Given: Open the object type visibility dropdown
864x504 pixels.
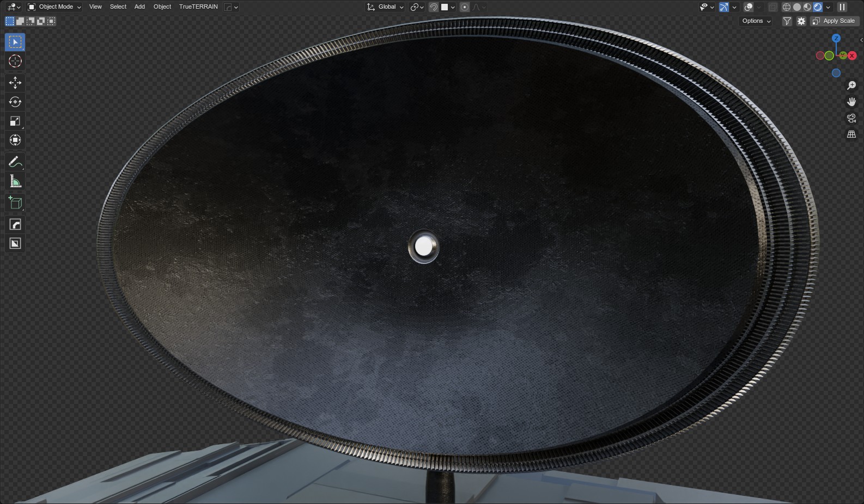Looking at the screenshot, I should (x=707, y=7).
